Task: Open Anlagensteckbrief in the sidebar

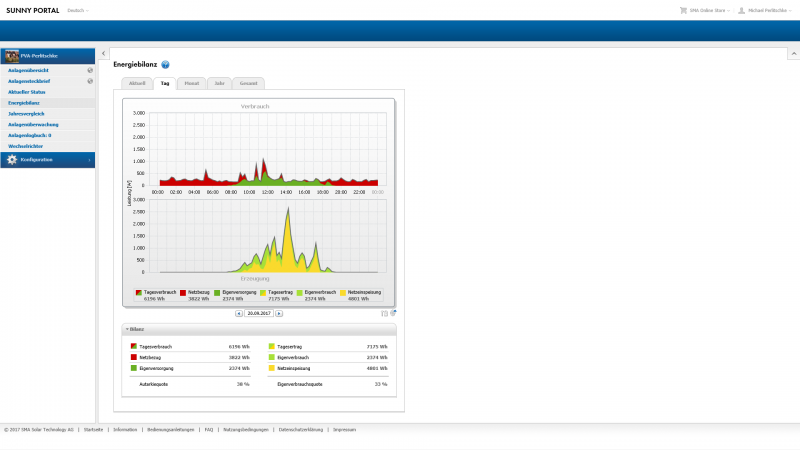Action: tap(29, 81)
